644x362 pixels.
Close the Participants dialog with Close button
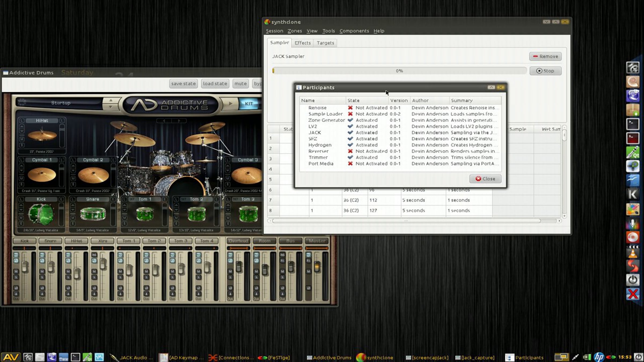click(x=485, y=179)
